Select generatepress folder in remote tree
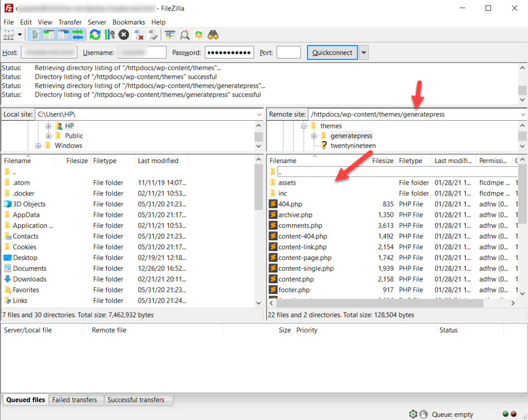528x420 pixels. click(x=351, y=136)
